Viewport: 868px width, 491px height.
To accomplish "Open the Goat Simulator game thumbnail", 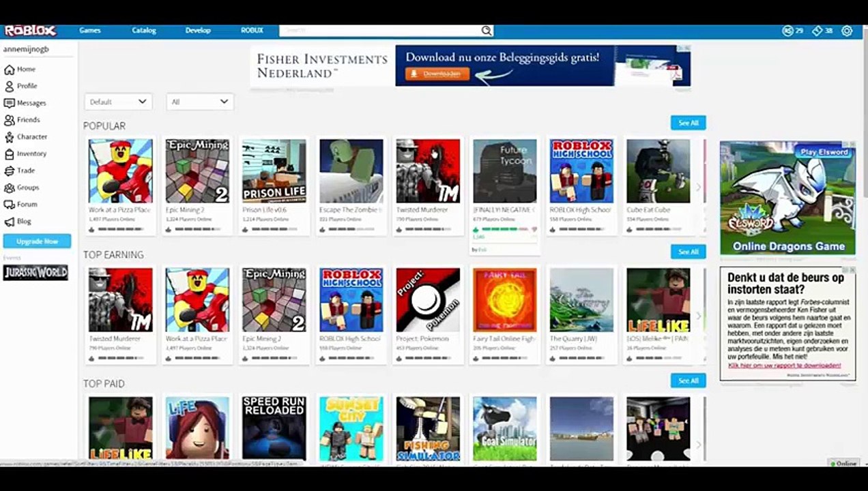I will point(505,429).
